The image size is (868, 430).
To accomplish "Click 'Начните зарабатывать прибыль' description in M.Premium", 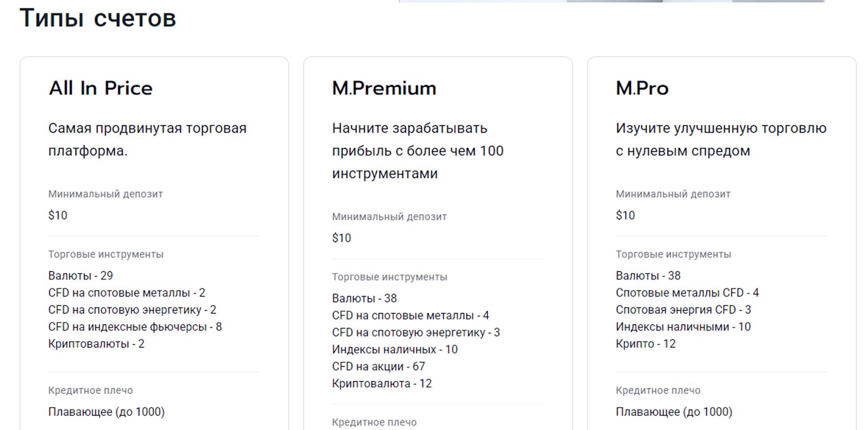I will click(418, 151).
